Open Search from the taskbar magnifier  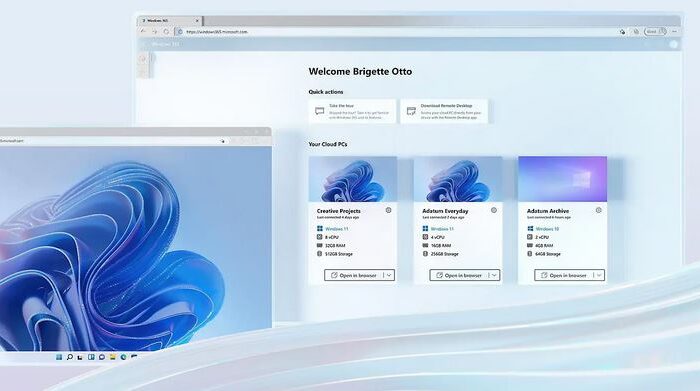[70, 357]
